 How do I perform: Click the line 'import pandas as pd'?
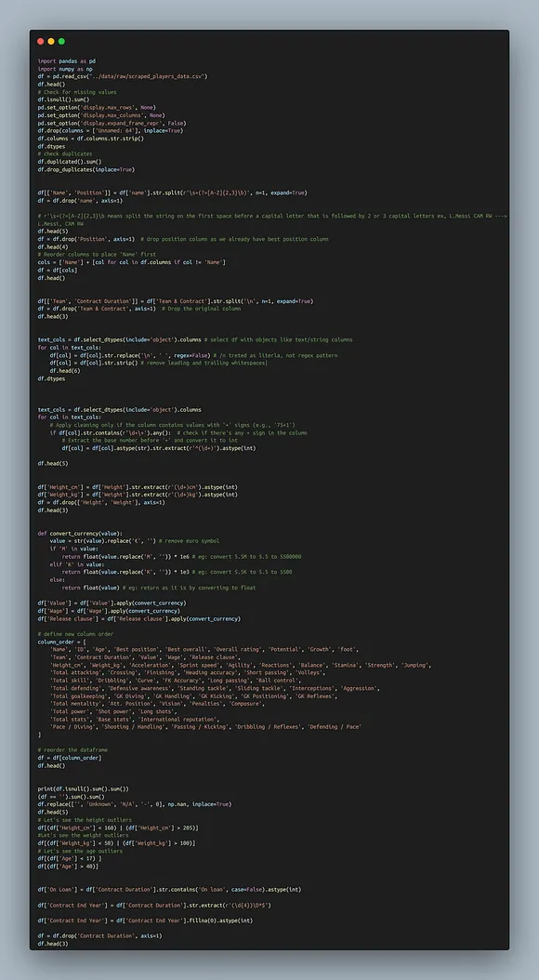tap(67, 61)
